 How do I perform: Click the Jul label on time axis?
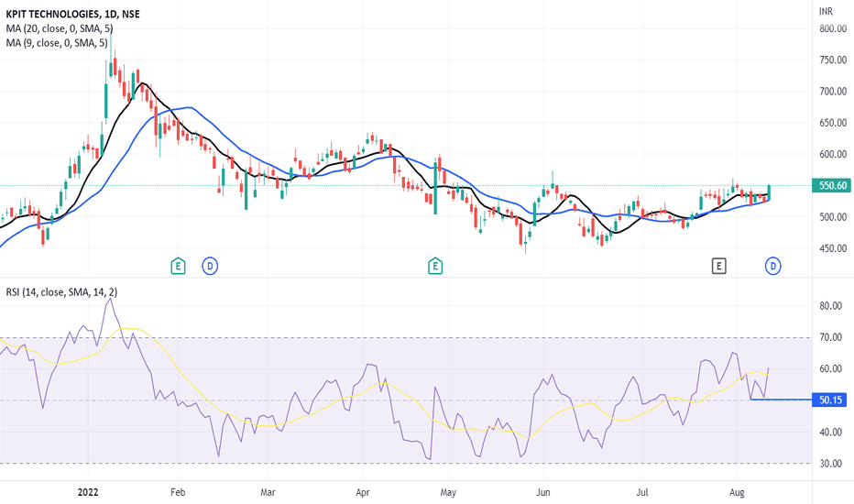point(642,493)
